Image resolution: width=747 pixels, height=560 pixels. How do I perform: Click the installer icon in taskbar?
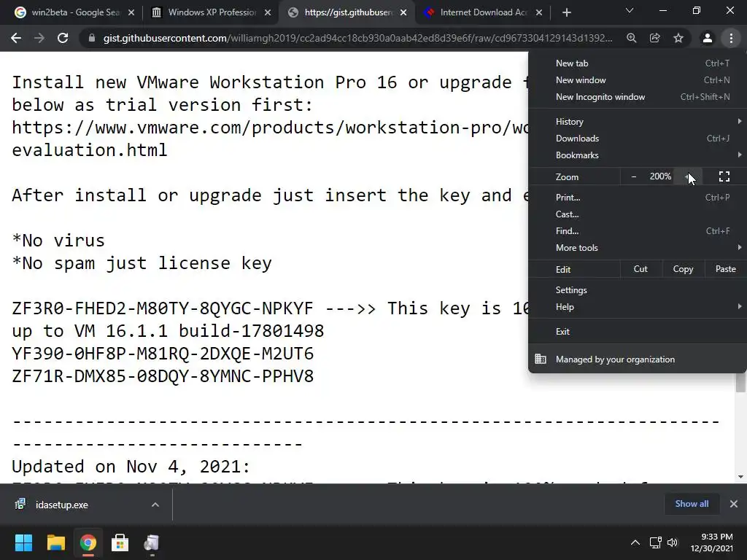click(152, 542)
